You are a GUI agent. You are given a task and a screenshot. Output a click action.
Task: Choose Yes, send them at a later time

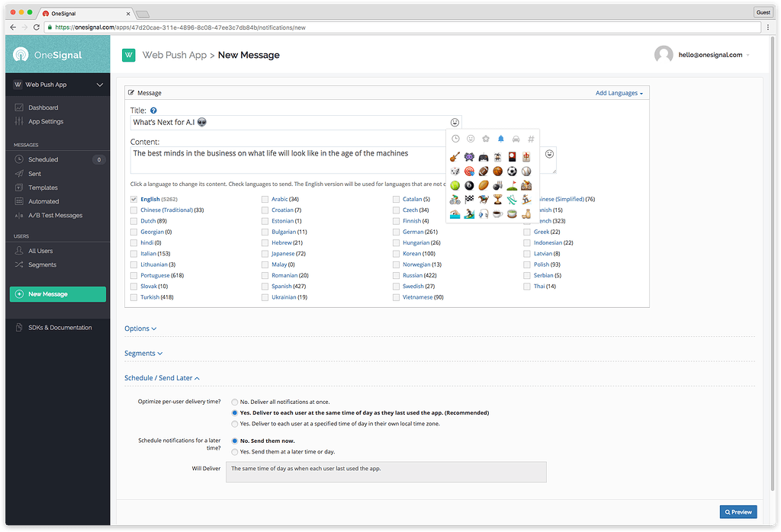(235, 450)
